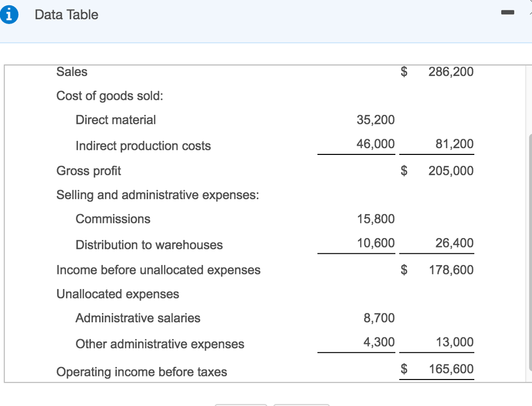The height and width of the screenshot is (406, 532).
Task: Click the 'Direct material' label
Action: point(116,120)
